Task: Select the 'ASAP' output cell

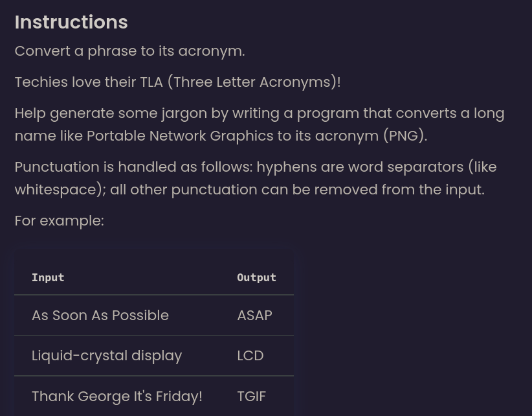Action: click(x=254, y=316)
